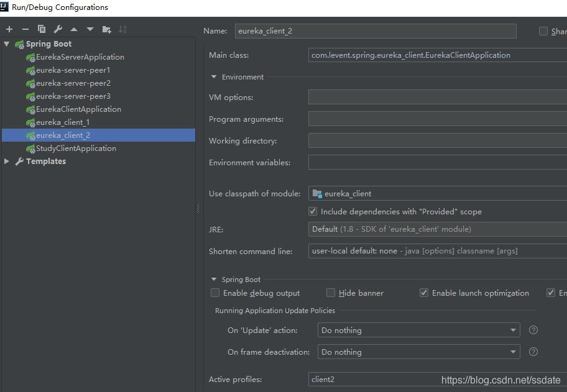567x392 pixels.
Task: Select the eureka-server-peer3 configuration
Action: 73,96
